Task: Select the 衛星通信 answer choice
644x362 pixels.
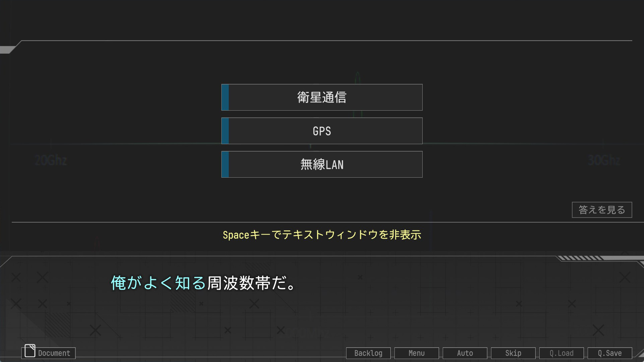Action: [322, 97]
